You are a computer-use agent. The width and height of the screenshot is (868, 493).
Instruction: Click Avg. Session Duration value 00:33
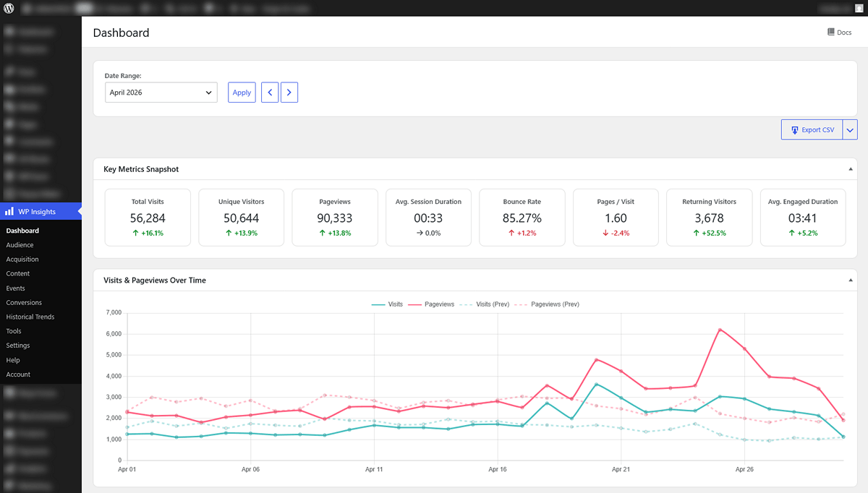point(428,218)
